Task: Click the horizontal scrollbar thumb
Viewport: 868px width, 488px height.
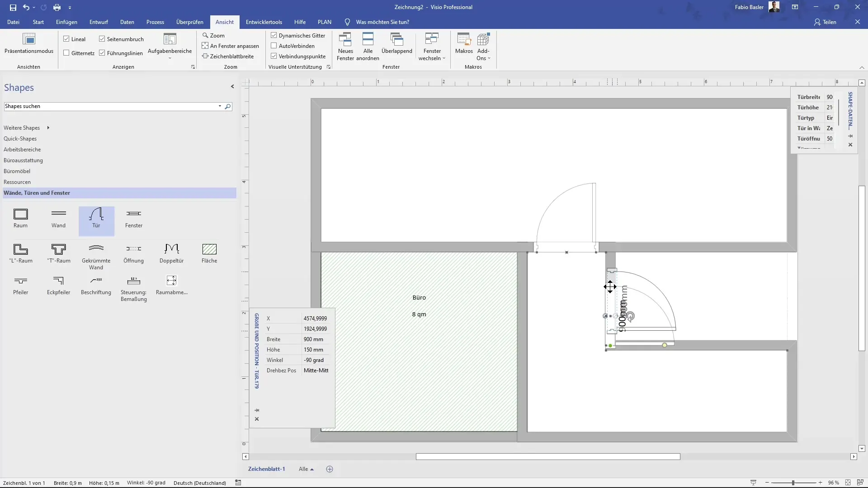Action: point(548,457)
